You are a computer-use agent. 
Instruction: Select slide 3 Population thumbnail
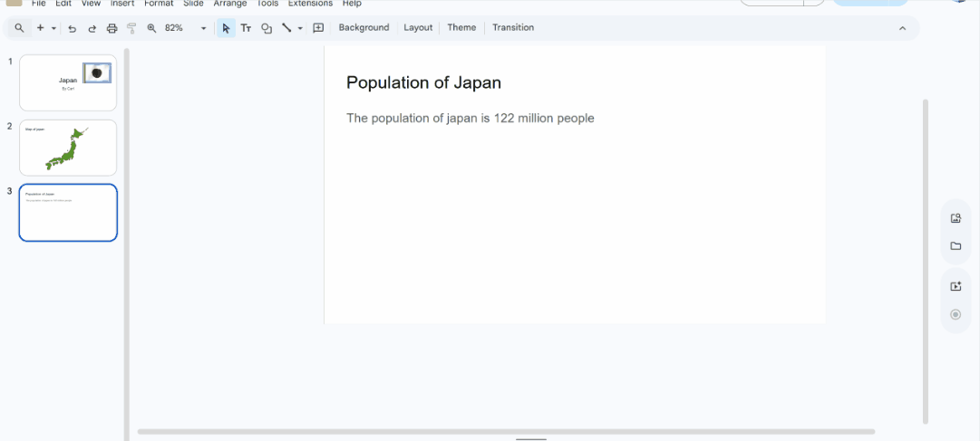(68, 213)
